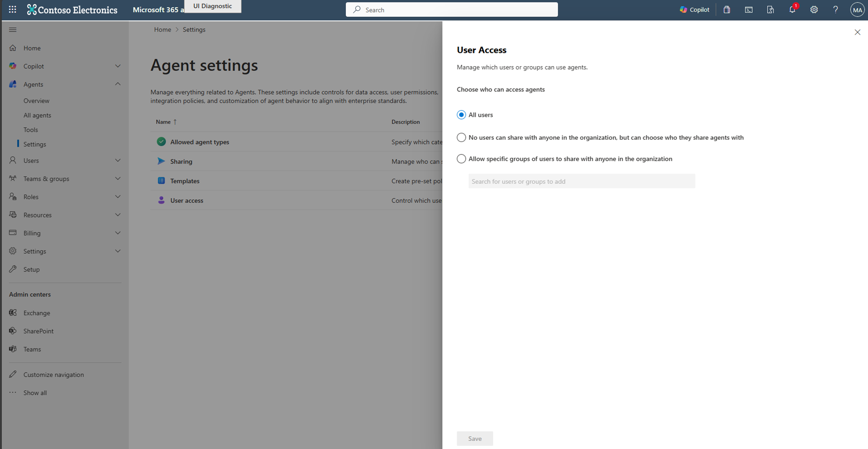Image resolution: width=868 pixels, height=449 pixels.
Task: Open the Teams admin center
Action: pos(32,349)
